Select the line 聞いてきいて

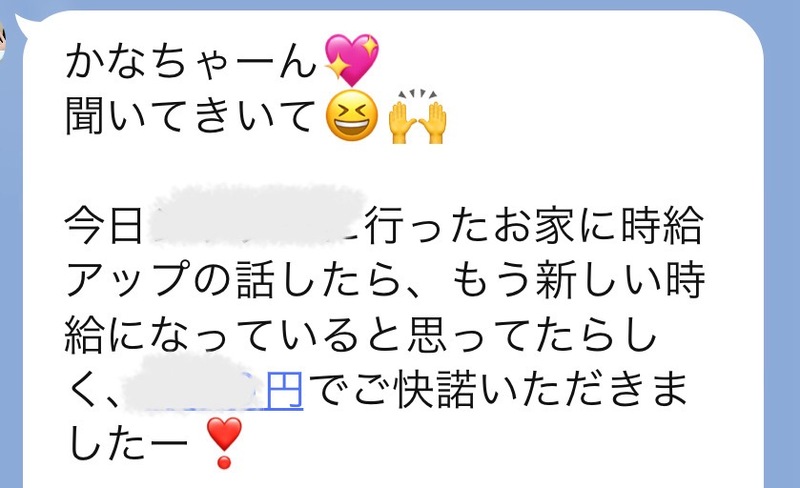click(x=190, y=117)
